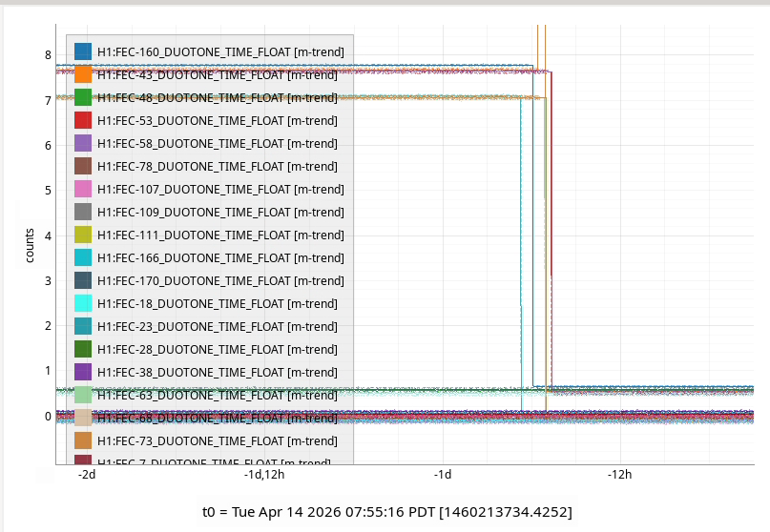Click the y-axis tick label 0
This screenshot has height=532, width=770.
click(x=48, y=417)
